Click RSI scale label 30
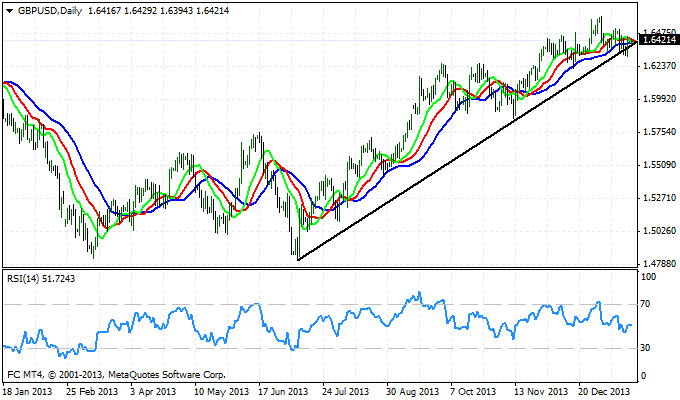Viewport: 680px width, 400px height. click(646, 348)
